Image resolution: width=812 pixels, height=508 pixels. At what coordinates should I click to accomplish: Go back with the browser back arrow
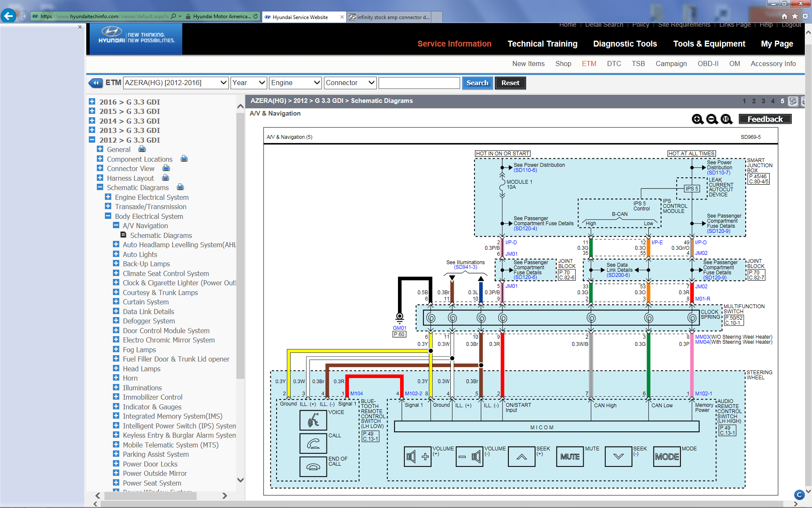(8, 16)
